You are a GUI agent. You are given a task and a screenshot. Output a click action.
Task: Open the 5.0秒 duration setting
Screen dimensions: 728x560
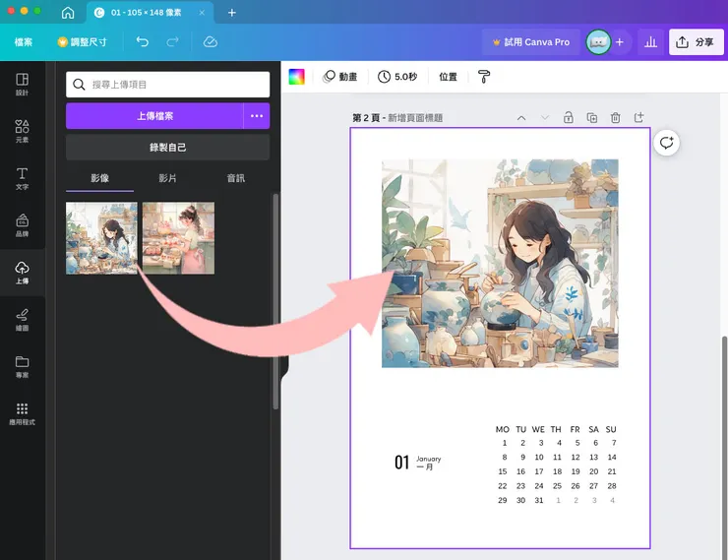[397, 77]
